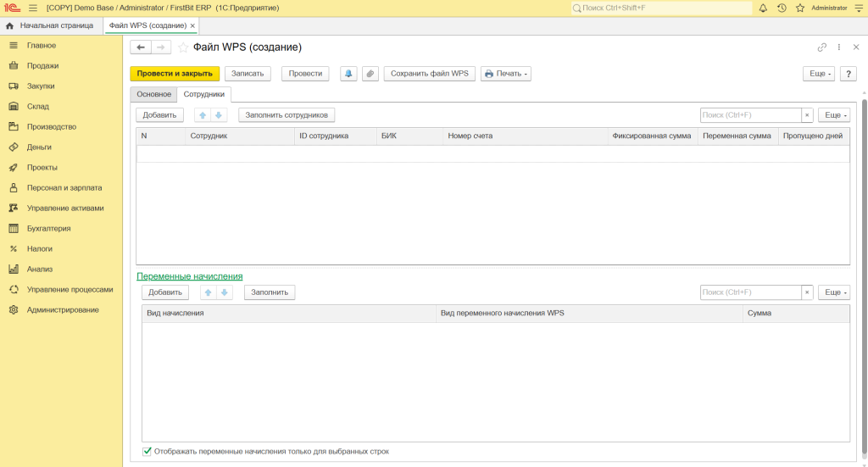Viewport: 868px width, 467px height.
Task: Click global search field Поиск Ctrl+Shift+F
Action: pyautogui.click(x=661, y=8)
